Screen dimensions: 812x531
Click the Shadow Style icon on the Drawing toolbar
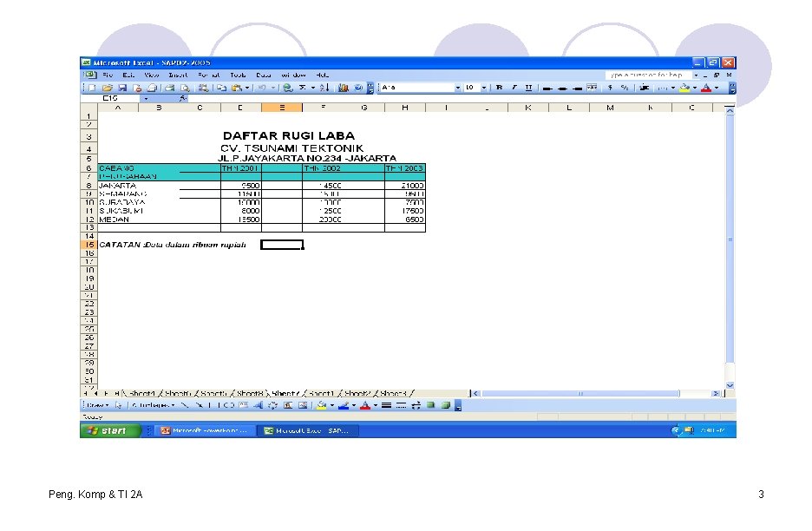click(x=431, y=405)
